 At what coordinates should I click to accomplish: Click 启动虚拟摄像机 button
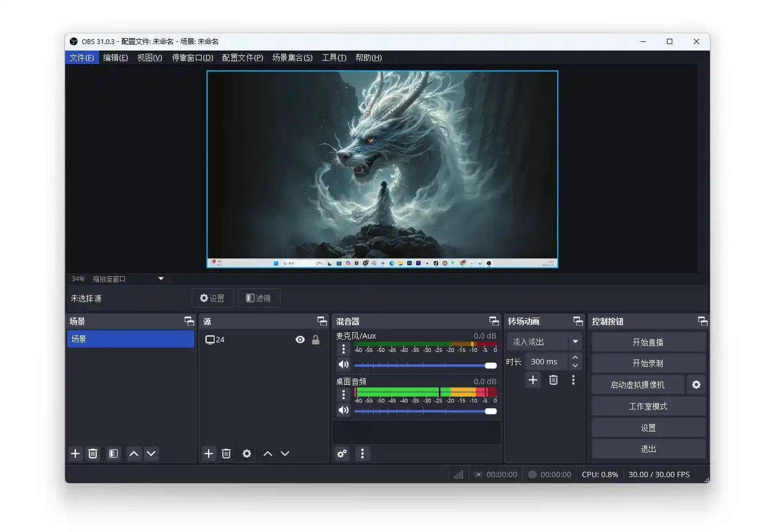pos(638,385)
